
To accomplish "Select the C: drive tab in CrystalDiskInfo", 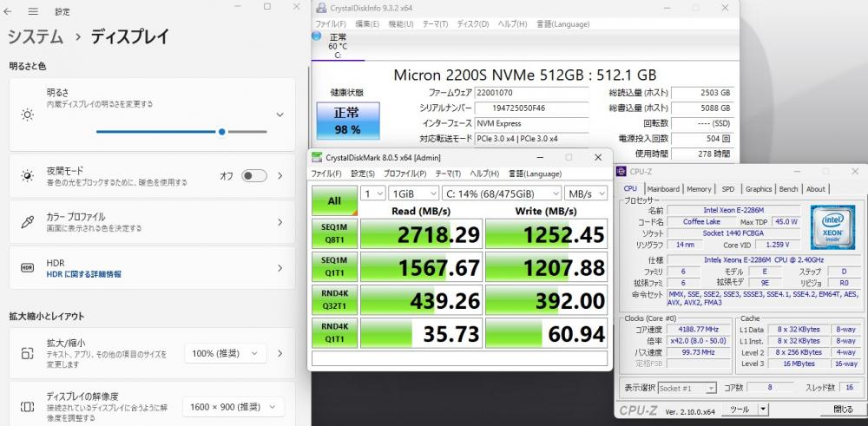I will point(338,47).
